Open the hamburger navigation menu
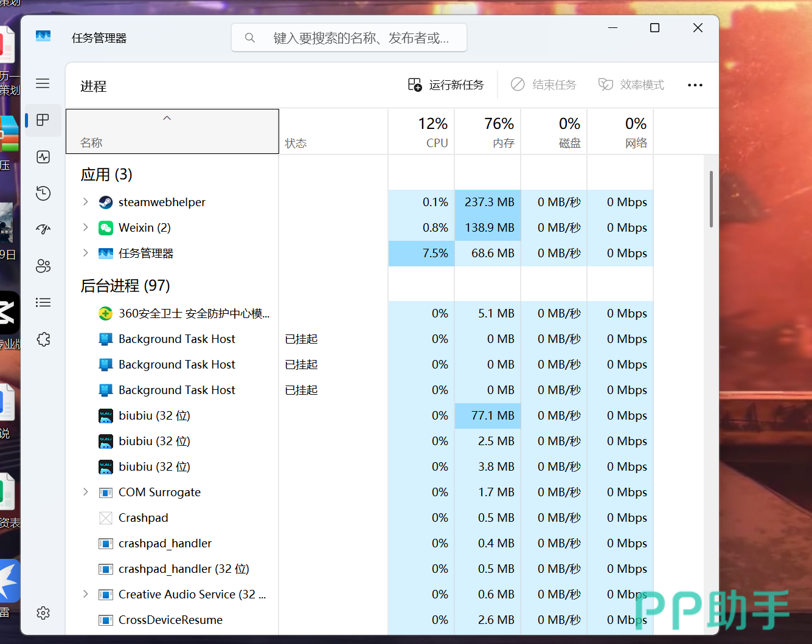812x644 pixels. 43,83
